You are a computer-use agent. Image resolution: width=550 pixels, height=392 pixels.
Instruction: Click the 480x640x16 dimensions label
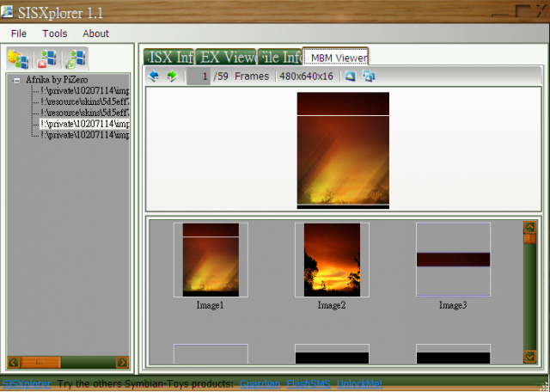[306, 77]
